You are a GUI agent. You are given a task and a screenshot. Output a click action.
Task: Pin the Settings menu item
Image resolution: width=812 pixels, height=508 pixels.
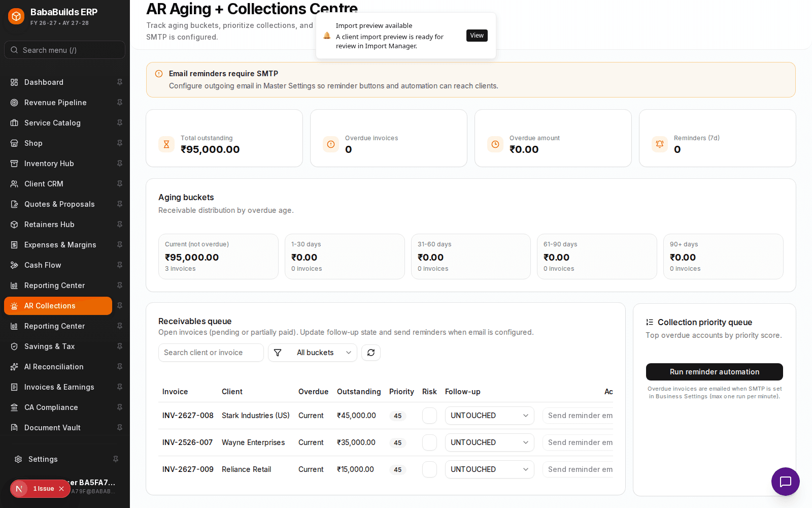(x=116, y=459)
